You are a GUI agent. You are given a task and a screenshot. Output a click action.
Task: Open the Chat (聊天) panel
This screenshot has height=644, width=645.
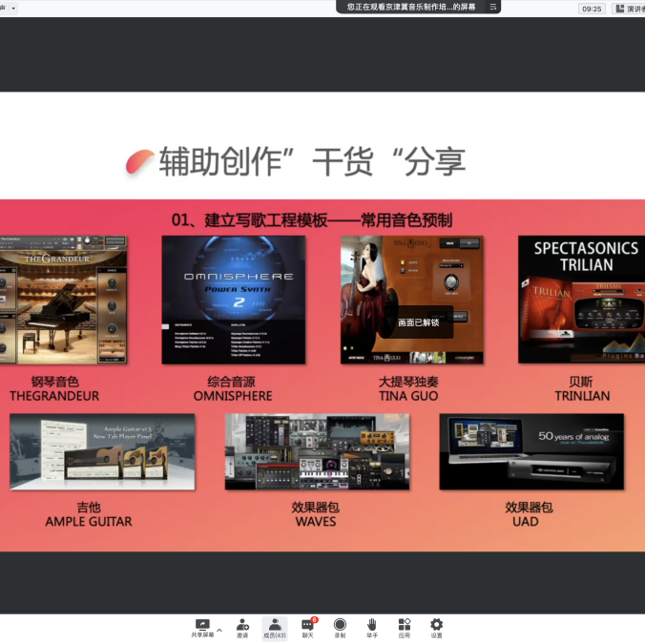pyautogui.click(x=307, y=628)
